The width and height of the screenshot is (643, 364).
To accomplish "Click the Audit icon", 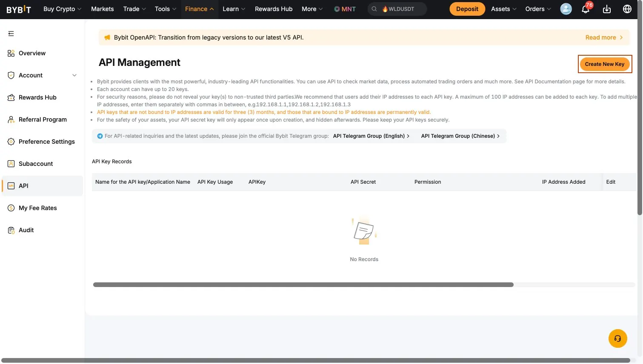I will tap(11, 230).
